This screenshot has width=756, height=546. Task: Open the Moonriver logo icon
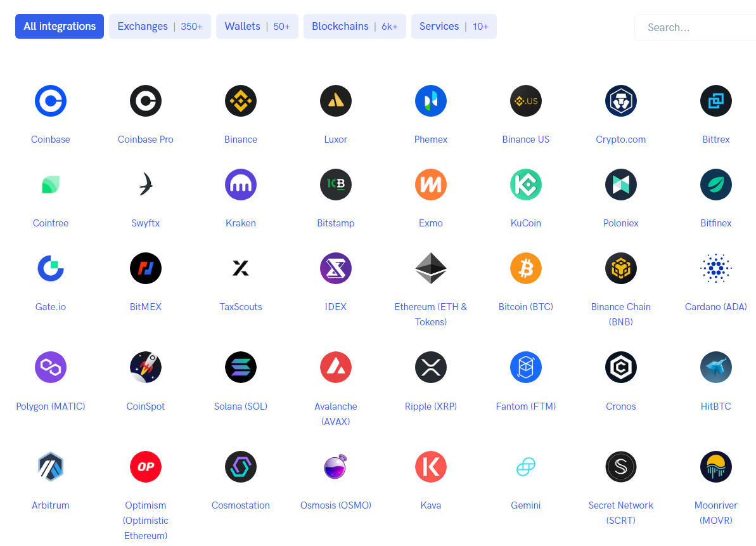tap(715, 467)
